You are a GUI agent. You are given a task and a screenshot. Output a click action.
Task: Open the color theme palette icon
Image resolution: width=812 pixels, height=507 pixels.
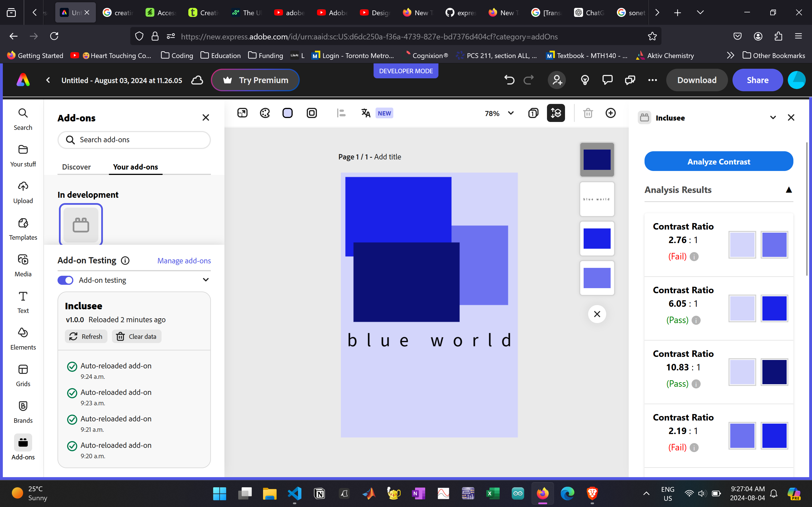265,113
